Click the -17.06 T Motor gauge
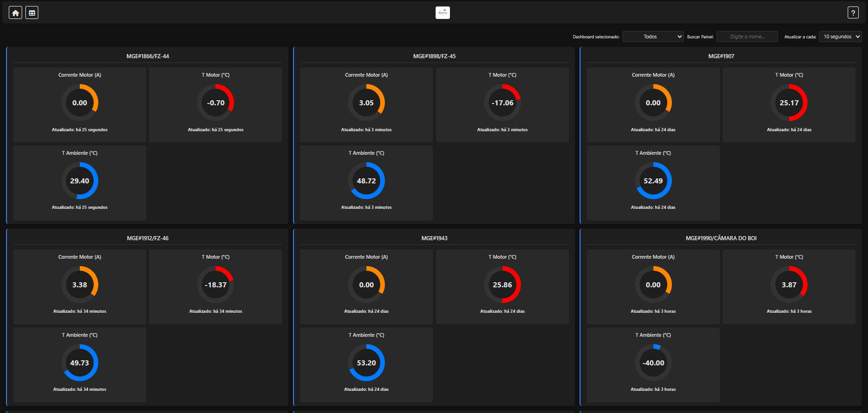 503,103
